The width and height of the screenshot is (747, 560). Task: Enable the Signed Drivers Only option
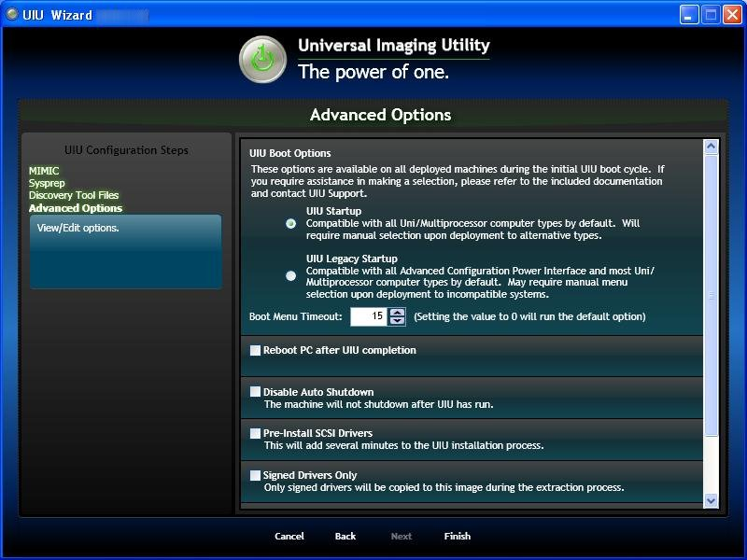(255, 475)
